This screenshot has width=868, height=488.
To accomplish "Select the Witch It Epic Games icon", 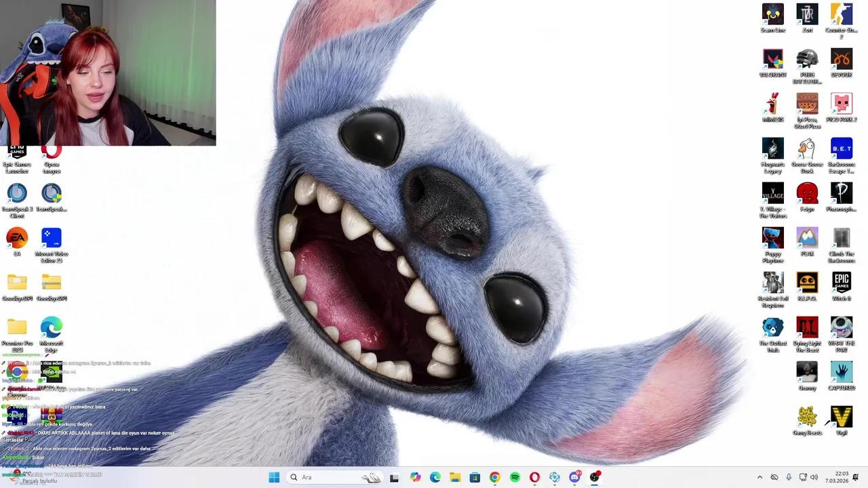I will pos(841,287).
